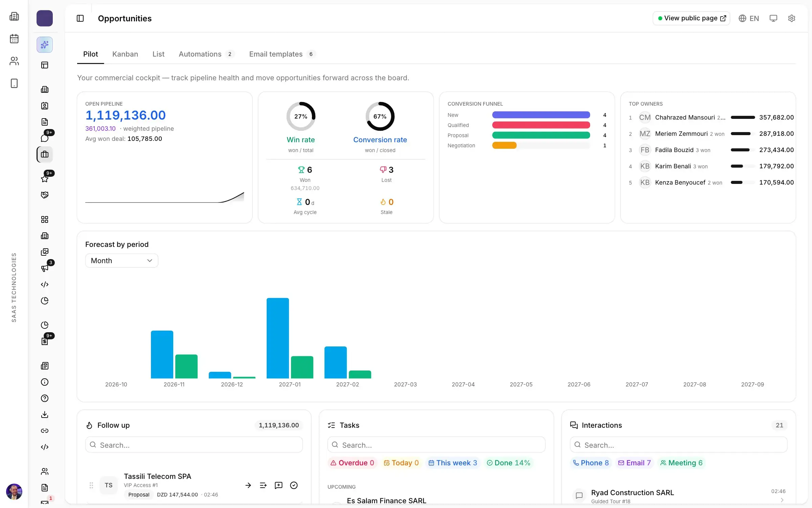Click the add-comment icon on Tassili Telecom row
Viewport: 812px width, 508px height.
click(278, 485)
